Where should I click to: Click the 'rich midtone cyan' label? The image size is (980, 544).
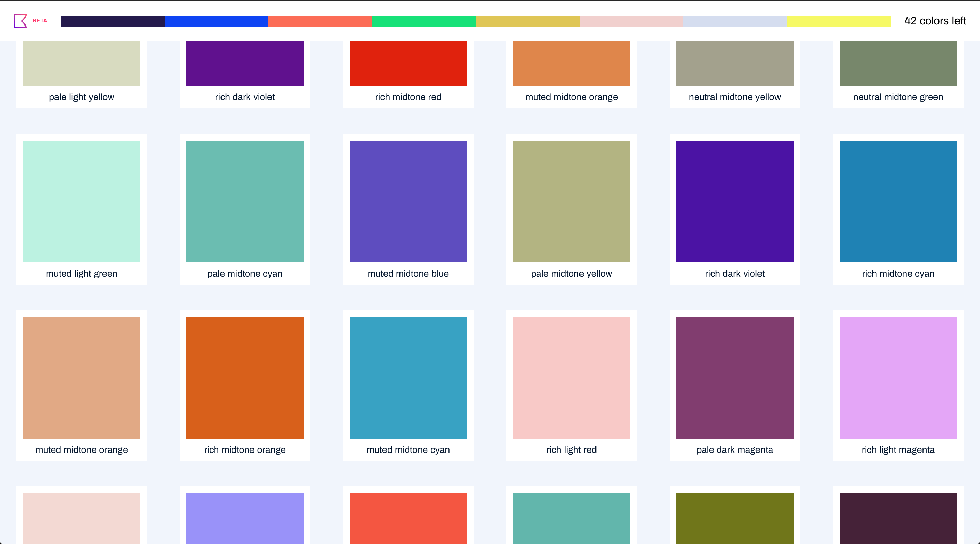tap(898, 274)
